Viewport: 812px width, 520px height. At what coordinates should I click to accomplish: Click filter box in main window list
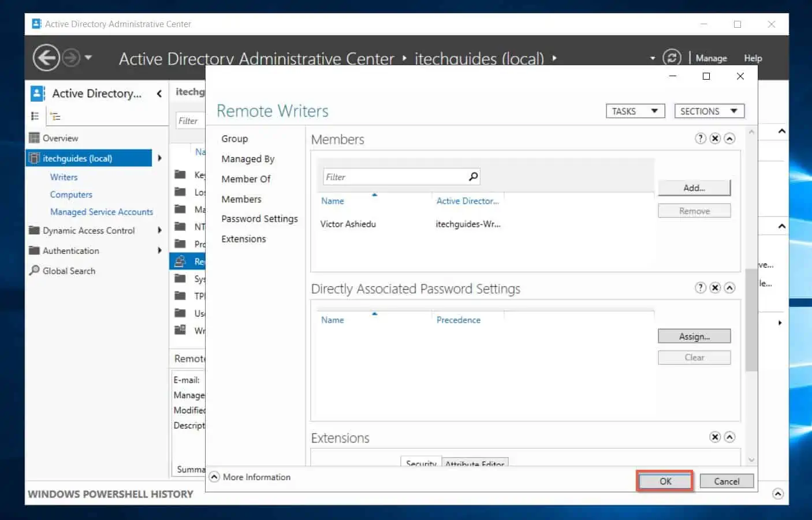point(191,121)
